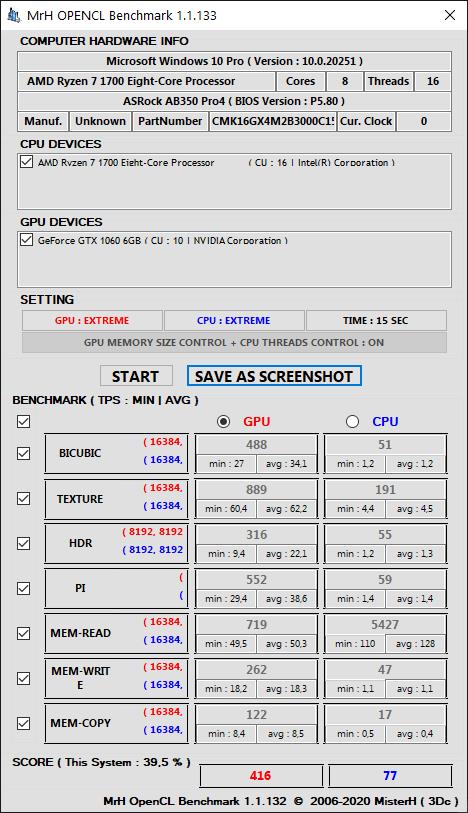Click the CPU TEXTURE score 191
This screenshot has height=813, width=468.
tap(385, 490)
